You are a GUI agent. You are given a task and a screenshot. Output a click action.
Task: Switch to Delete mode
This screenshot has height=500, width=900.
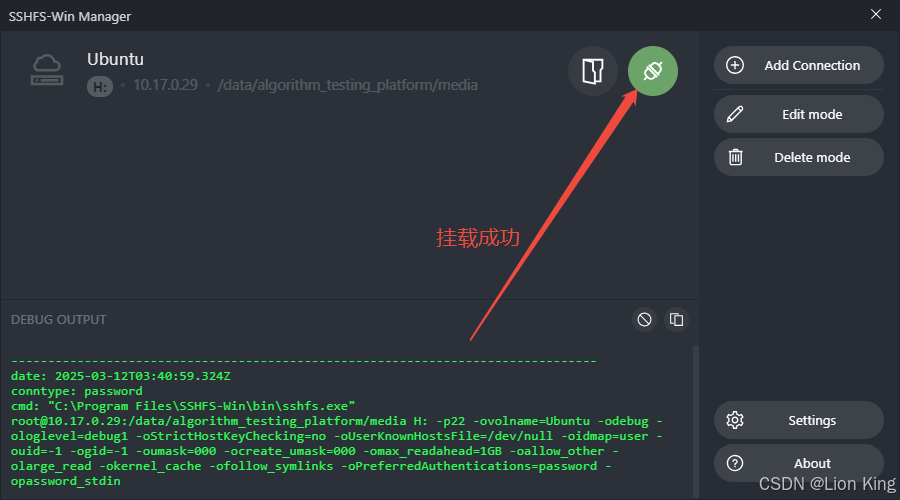tap(798, 157)
